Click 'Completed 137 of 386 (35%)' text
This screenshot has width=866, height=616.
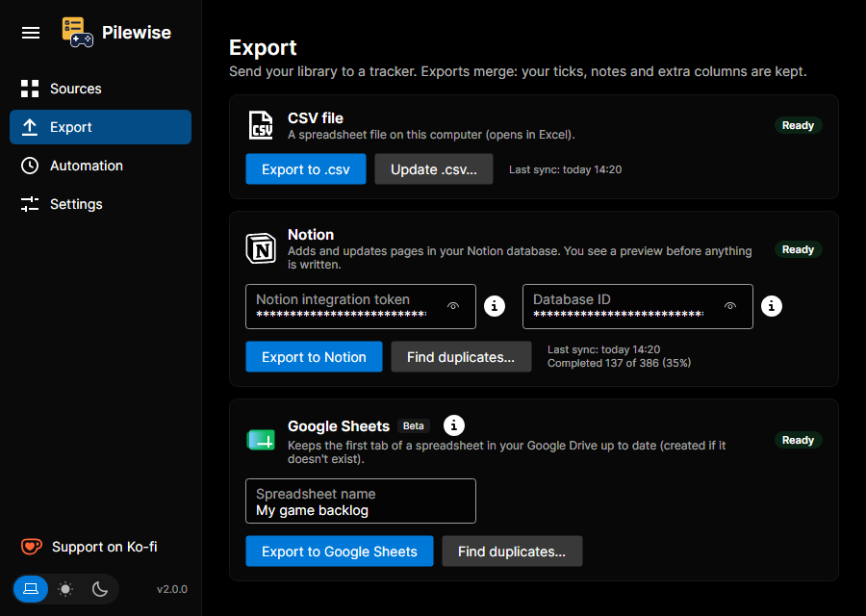pyautogui.click(x=619, y=364)
